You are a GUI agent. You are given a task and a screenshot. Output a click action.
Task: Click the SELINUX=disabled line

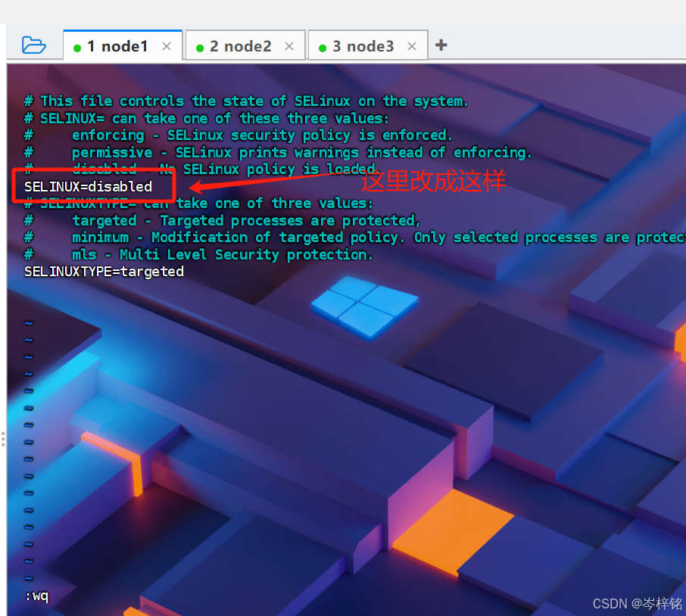click(x=89, y=187)
